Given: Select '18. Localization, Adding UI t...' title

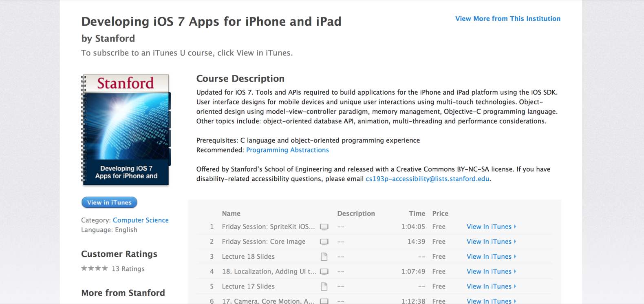Looking at the screenshot, I should 269,271.
